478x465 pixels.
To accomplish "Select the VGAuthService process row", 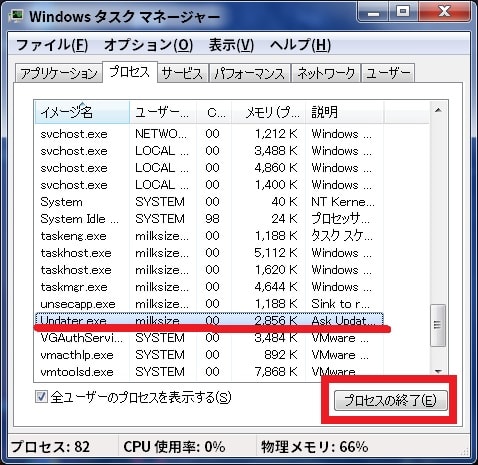I will pyautogui.click(x=209, y=338).
